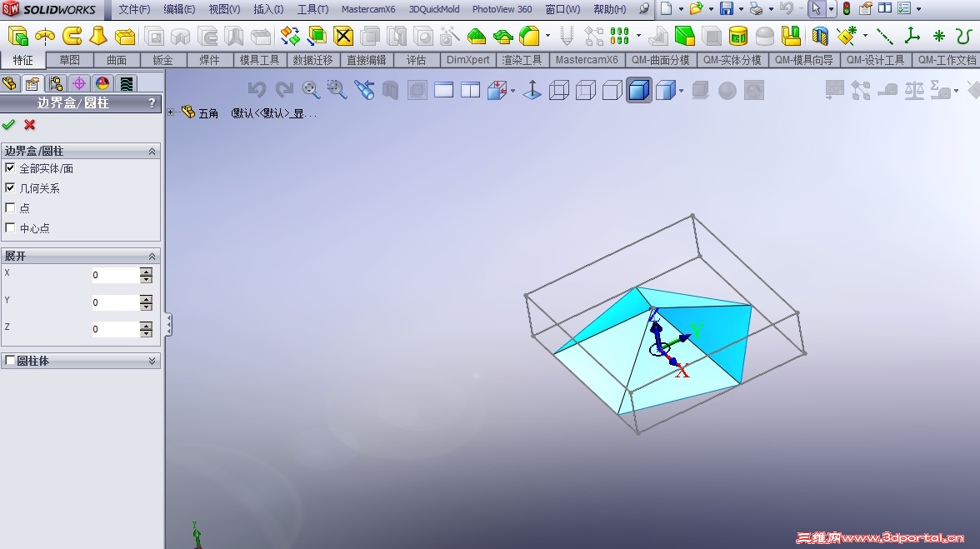Click the Wireframe display style icon

pos(558,91)
